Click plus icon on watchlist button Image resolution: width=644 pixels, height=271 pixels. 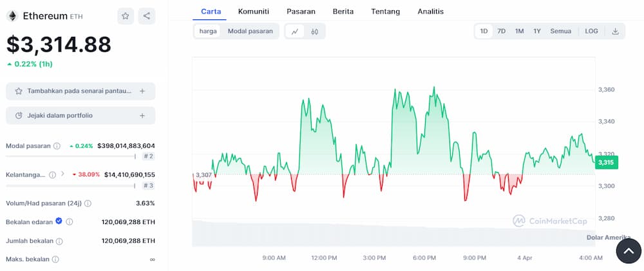[x=142, y=91]
